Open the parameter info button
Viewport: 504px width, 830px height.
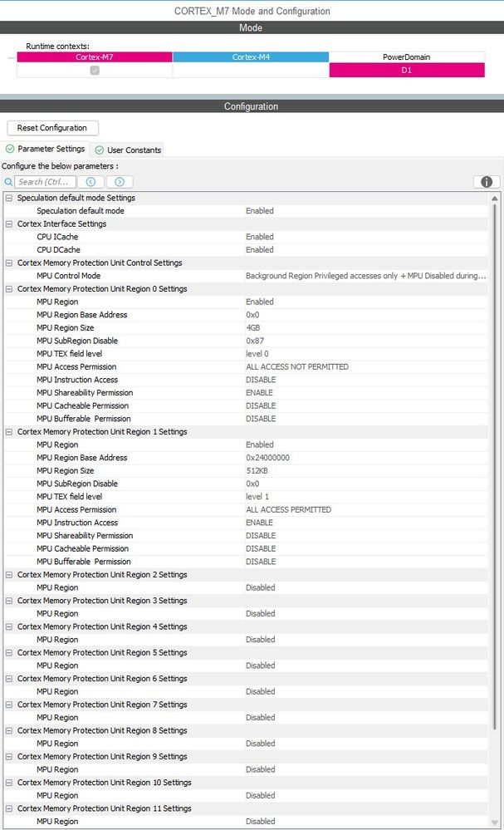[486, 181]
